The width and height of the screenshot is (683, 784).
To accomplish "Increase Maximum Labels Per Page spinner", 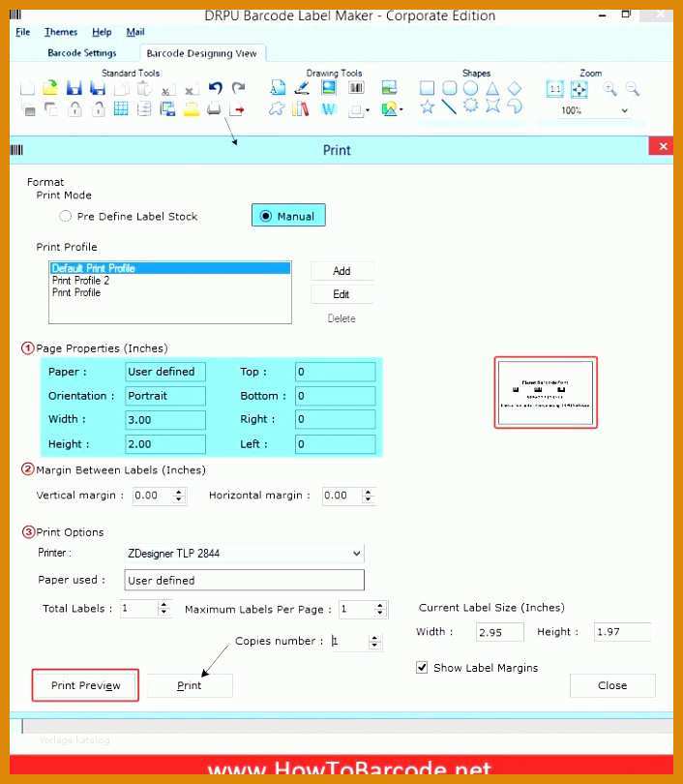I will (x=380, y=606).
